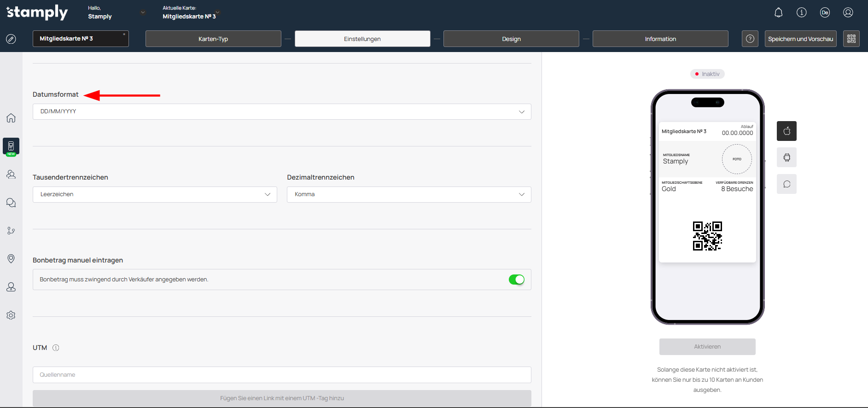Open the QR code icon in toolbar
The image size is (868, 408).
click(851, 39)
